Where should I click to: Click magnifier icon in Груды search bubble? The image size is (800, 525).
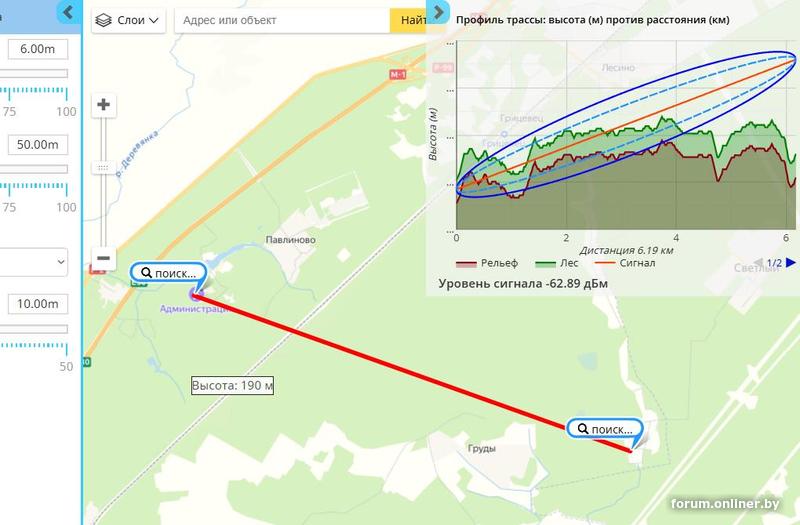coord(583,429)
